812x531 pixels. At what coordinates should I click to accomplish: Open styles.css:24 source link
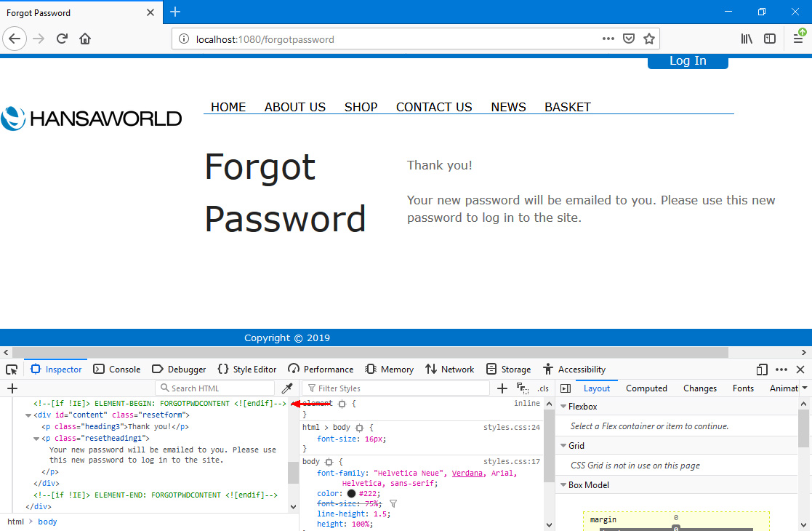click(x=512, y=428)
